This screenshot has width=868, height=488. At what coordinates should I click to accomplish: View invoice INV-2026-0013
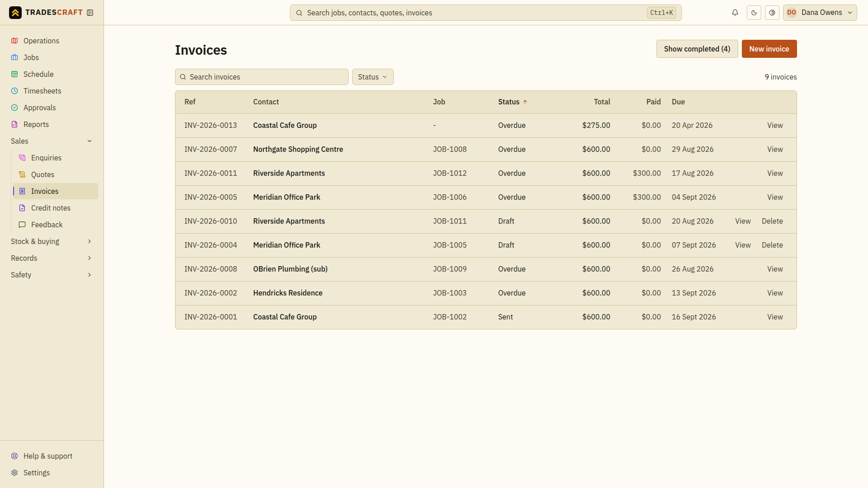pos(775,125)
